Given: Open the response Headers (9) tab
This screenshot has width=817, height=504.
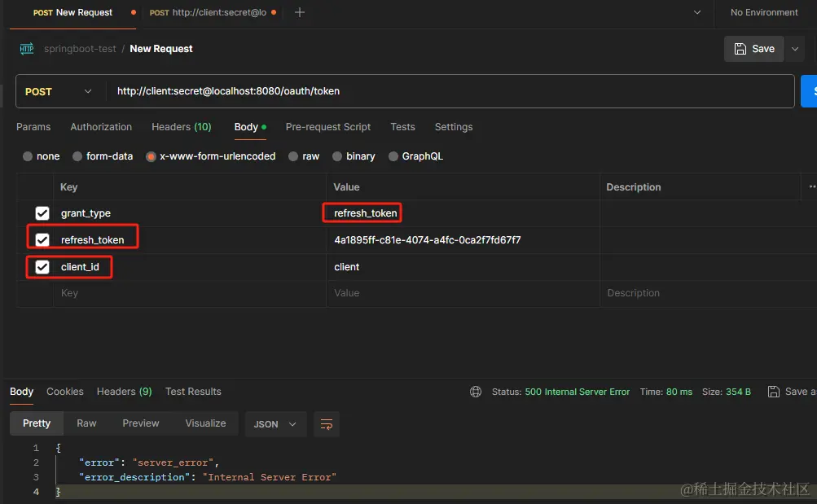Looking at the screenshot, I should pyautogui.click(x=124, y=392).
